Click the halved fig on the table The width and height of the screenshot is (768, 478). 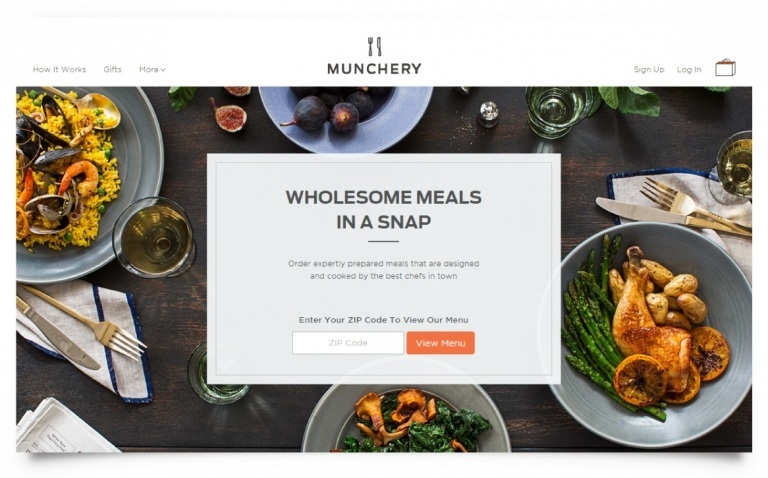click(229, 115)
